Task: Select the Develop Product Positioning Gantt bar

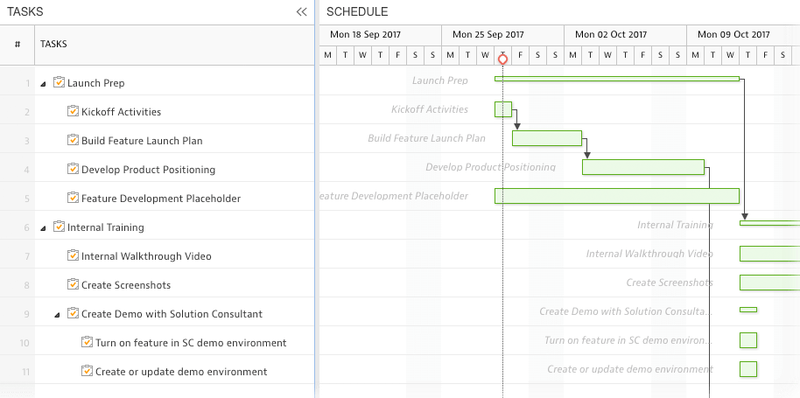Action: click(643, 167)
